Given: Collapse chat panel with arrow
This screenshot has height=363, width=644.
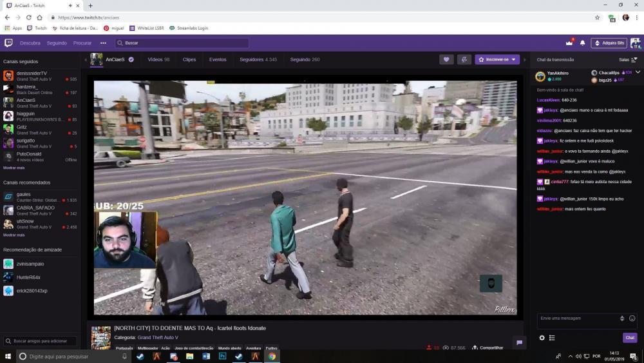Looking at the screenshot, I should pos(524,59).
